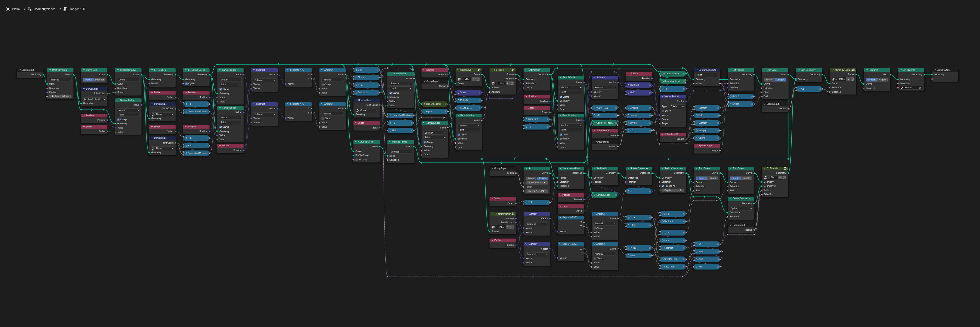
Task: Click the material sphere icon in Set Material node
Action: pyautogui.click(x=902, y=88)
